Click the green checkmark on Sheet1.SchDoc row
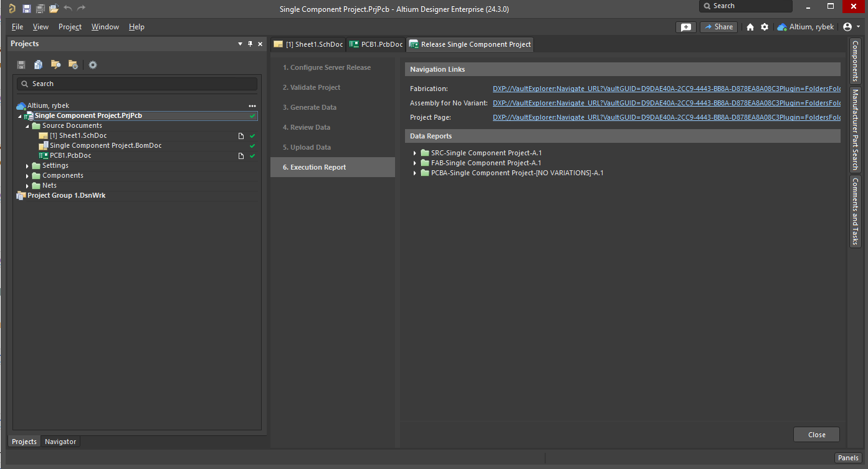The image size is (868, 469). point(252,136)
